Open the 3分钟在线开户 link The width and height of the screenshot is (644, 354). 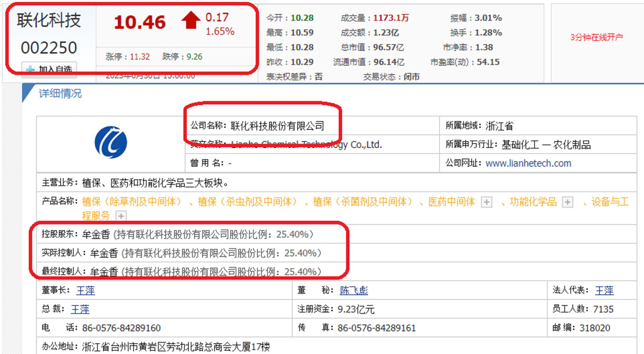point(596,37)
